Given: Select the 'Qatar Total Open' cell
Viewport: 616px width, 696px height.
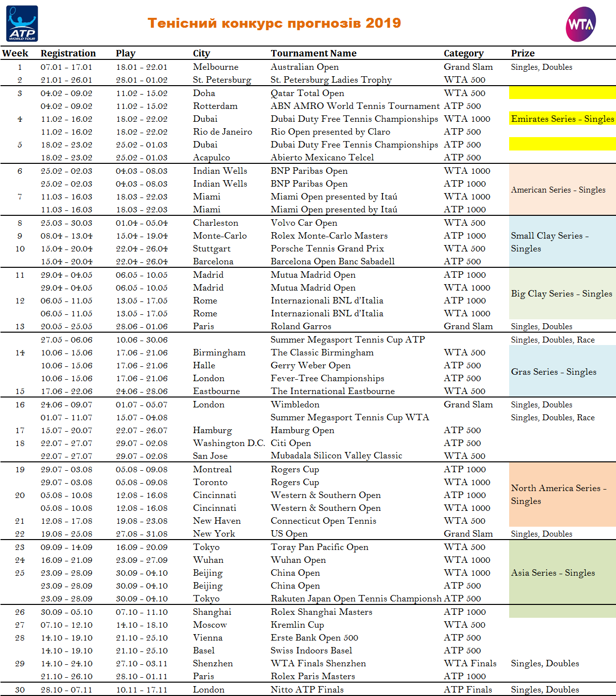Looking at the screenshot, I should point(307,93).
